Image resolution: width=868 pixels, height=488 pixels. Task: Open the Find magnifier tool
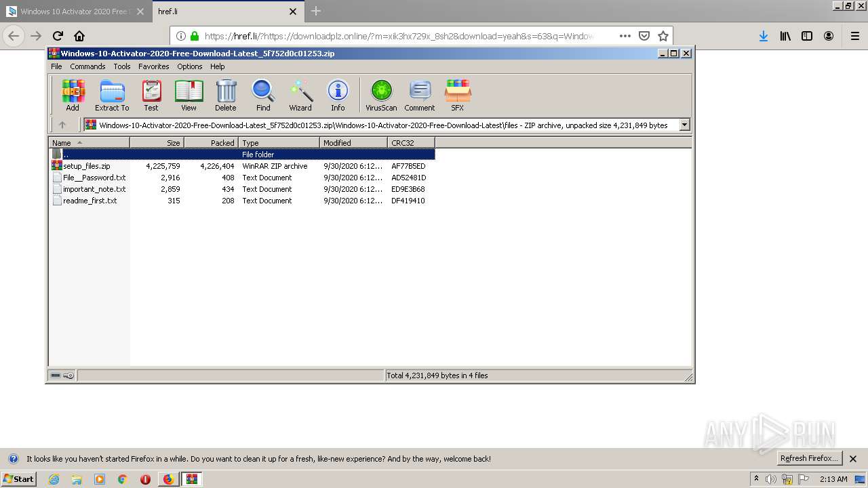263,95
